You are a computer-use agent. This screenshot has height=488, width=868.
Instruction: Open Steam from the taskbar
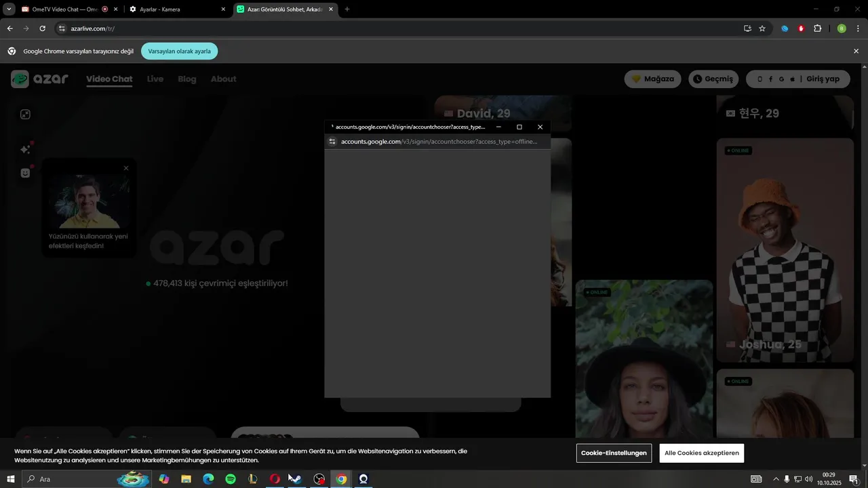[297, 479]
